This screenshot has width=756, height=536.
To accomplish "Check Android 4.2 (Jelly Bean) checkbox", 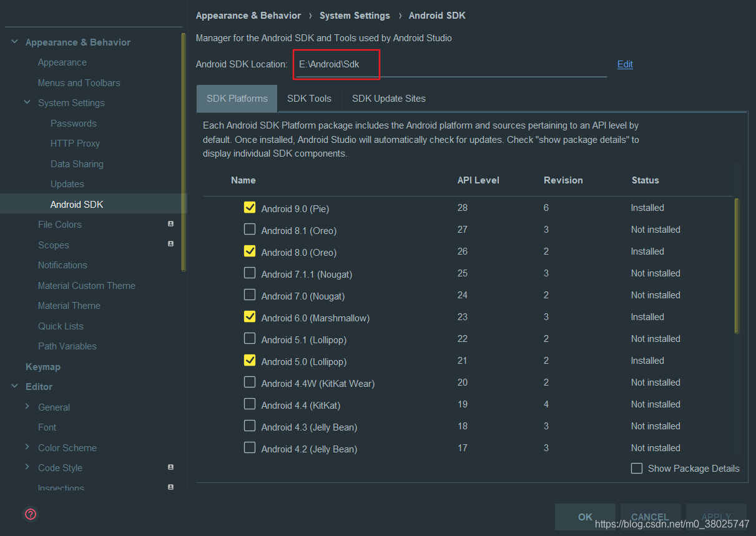I will 250,447.
